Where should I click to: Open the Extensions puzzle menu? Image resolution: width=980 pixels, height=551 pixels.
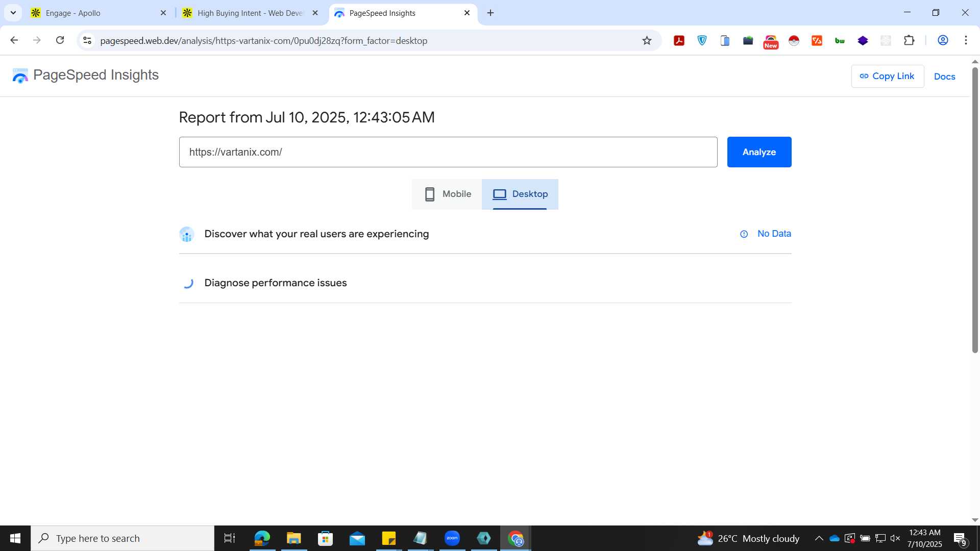pyautogui.click(x=909, y=40)
